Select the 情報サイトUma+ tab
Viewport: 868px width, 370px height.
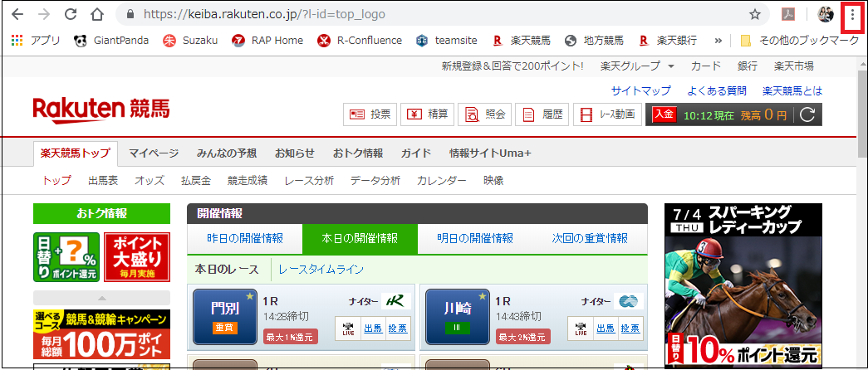pos(490,153)
